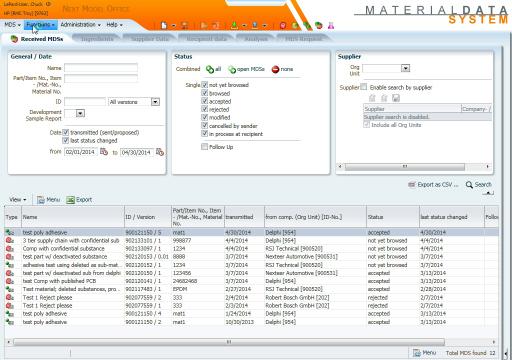The image size is (512, 360).
Task: Toggle the 'accepted' status checkbox
Action: click(x=205, y=101)
